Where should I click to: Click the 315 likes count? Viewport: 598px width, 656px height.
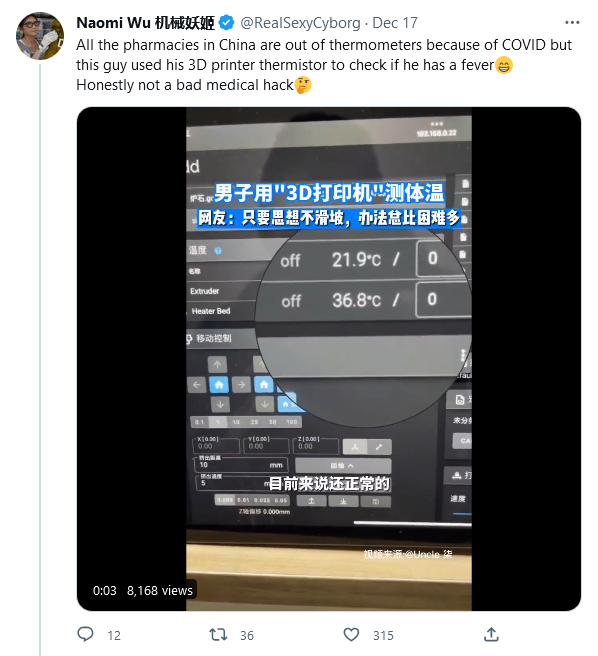tap(383, 636)
